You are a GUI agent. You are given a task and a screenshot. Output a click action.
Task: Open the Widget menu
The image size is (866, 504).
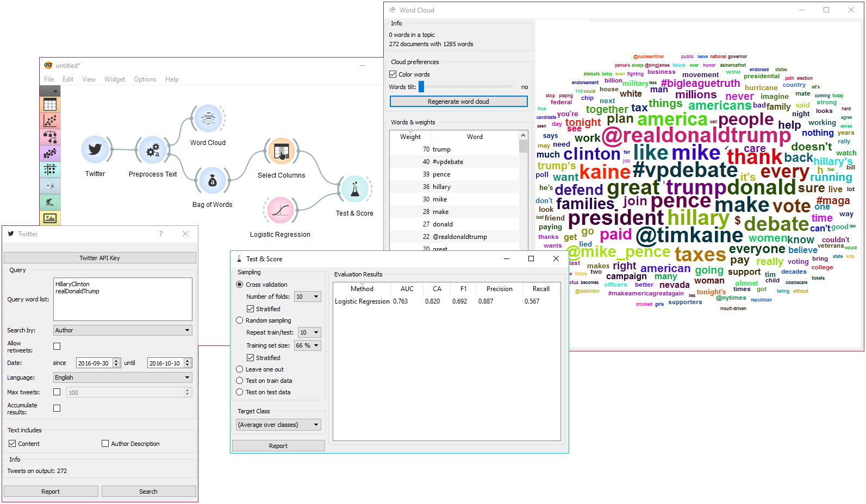coord(114,79)
